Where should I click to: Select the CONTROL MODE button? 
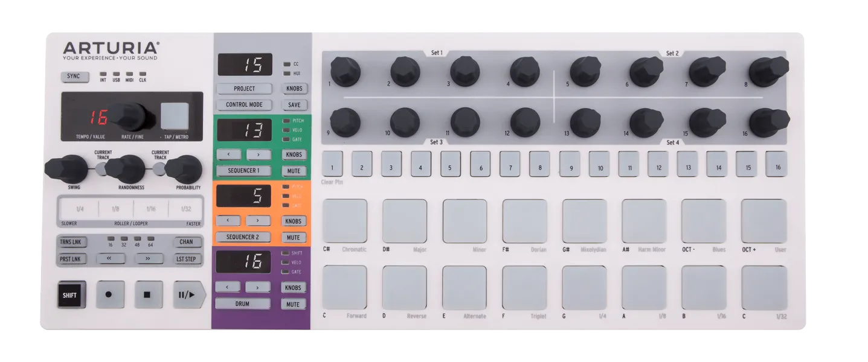pyautogui.click(x=244, y=104)
